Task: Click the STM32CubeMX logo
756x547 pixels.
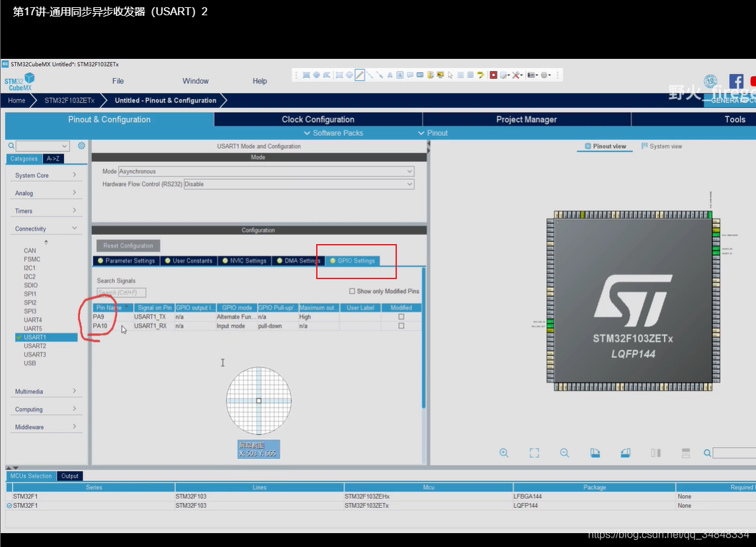Action: 19,81
